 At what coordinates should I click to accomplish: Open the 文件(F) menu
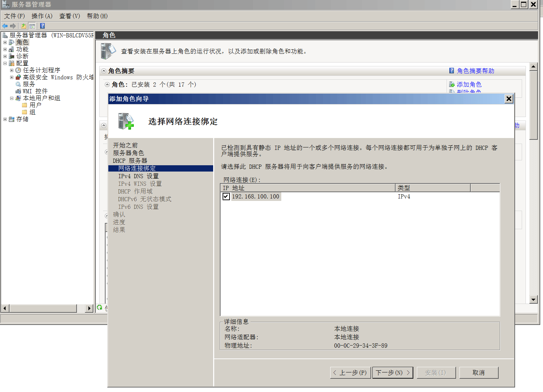click(x=14, y=16)
